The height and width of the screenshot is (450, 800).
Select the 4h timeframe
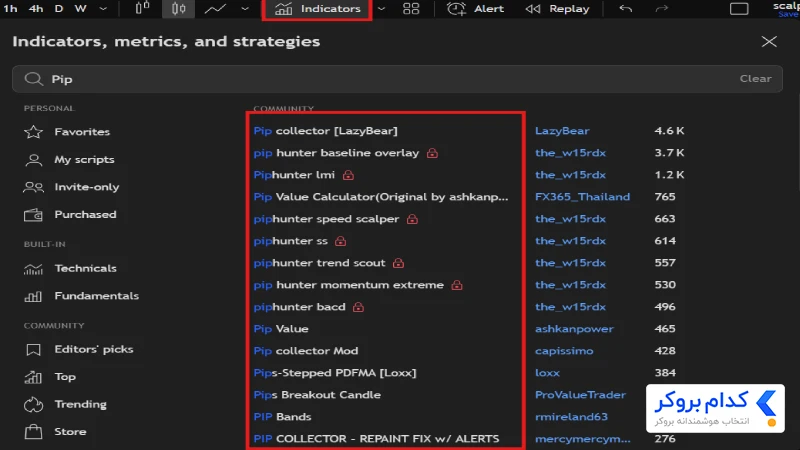pyautogui.click(x=36, y=9)
